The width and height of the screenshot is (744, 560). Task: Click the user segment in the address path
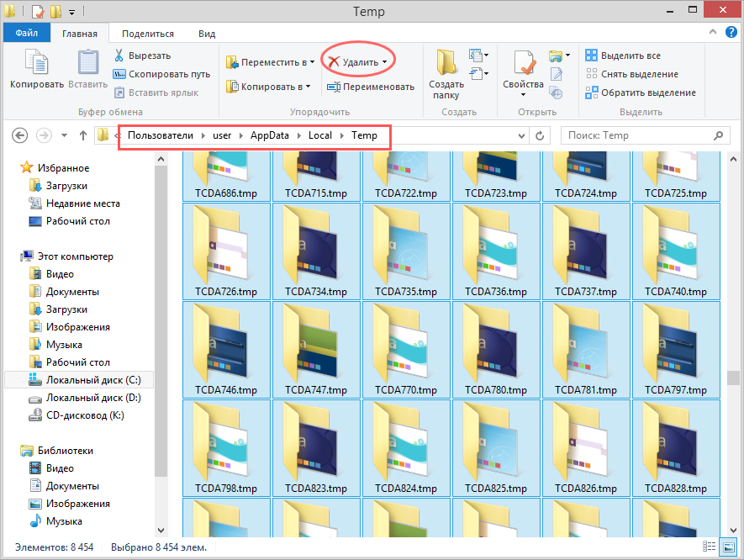coord(222,135)
